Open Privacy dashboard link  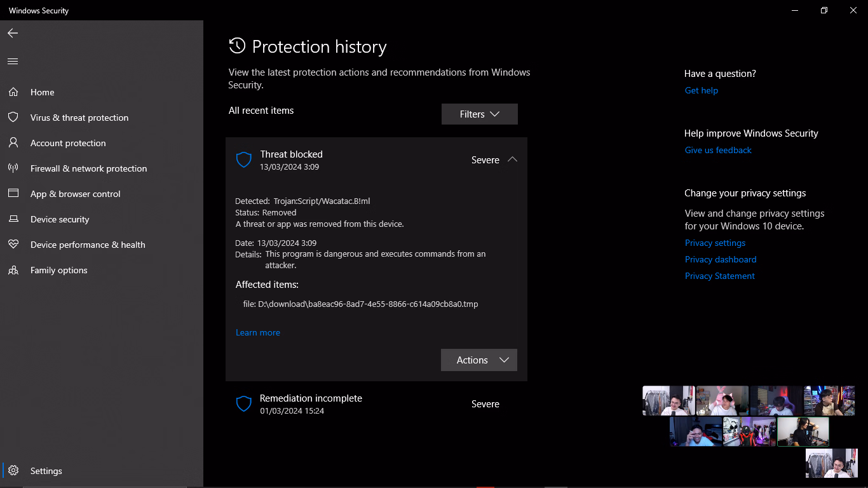pyautogui.click(x=721, y=259)
